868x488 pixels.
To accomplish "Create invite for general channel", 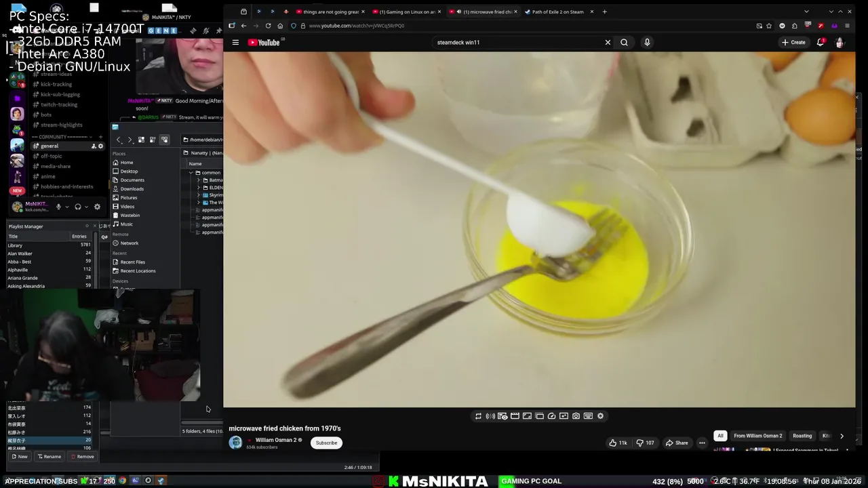I will [x=94, y=146].
